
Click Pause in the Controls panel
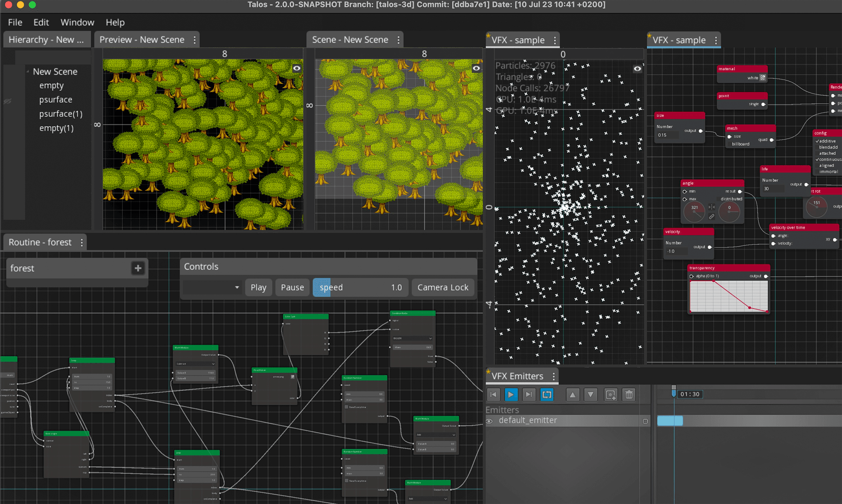(292, 288)
